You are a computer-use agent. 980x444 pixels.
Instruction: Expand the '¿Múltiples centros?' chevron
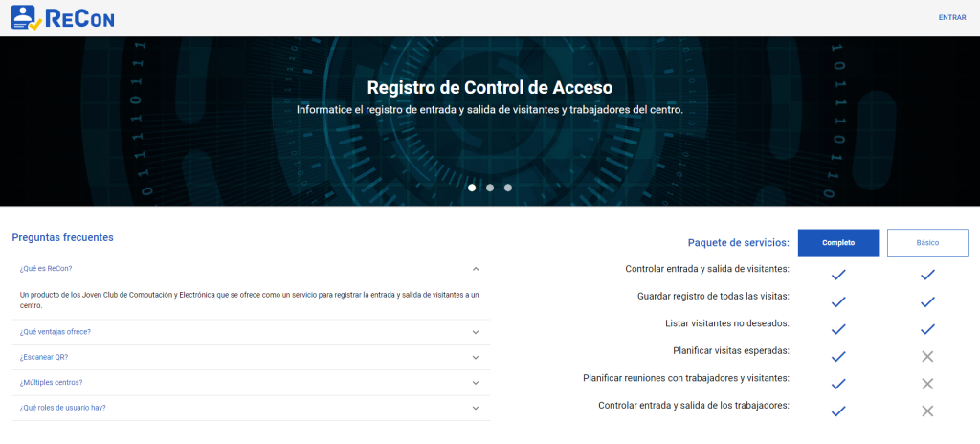tap(476, 383)
